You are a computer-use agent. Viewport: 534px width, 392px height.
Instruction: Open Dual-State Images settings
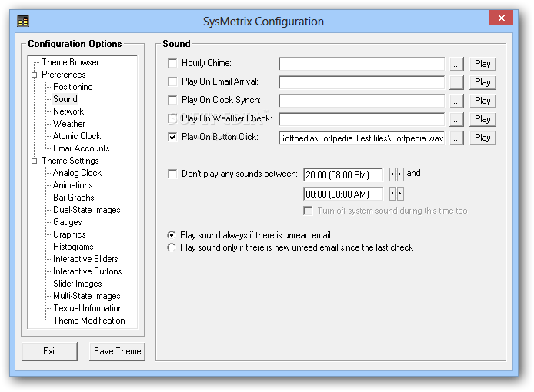(x=86, y=210)
